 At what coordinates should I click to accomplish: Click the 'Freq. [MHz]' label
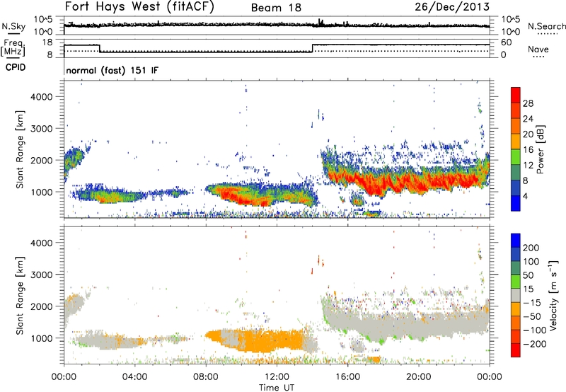(13, 47)
